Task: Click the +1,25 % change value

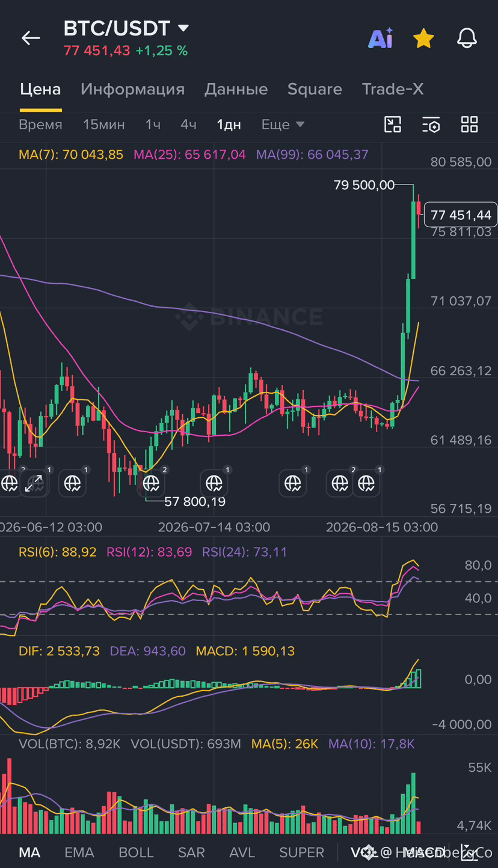Action: pos(162,51)
